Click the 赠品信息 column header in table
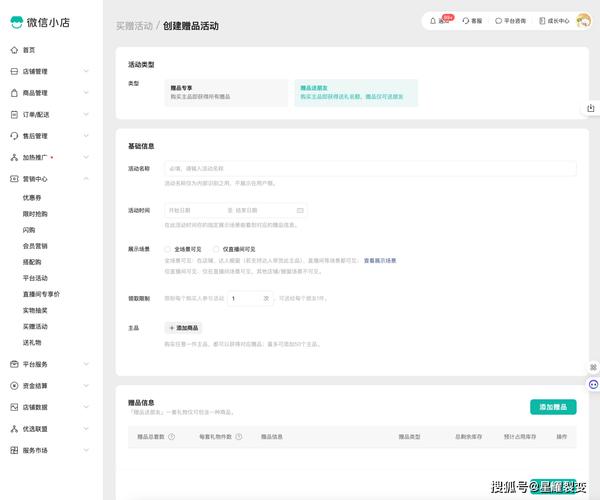Screen dimensions: 600x500 coord(272,436)
